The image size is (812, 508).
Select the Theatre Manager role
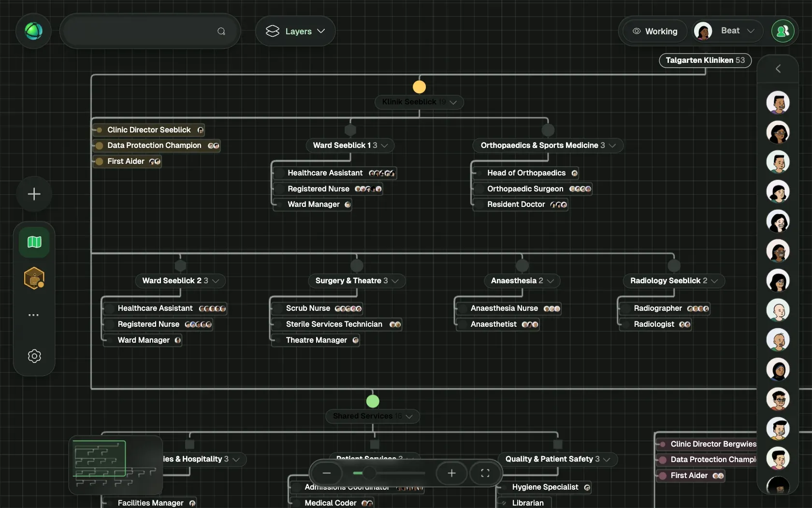[316, 340]
